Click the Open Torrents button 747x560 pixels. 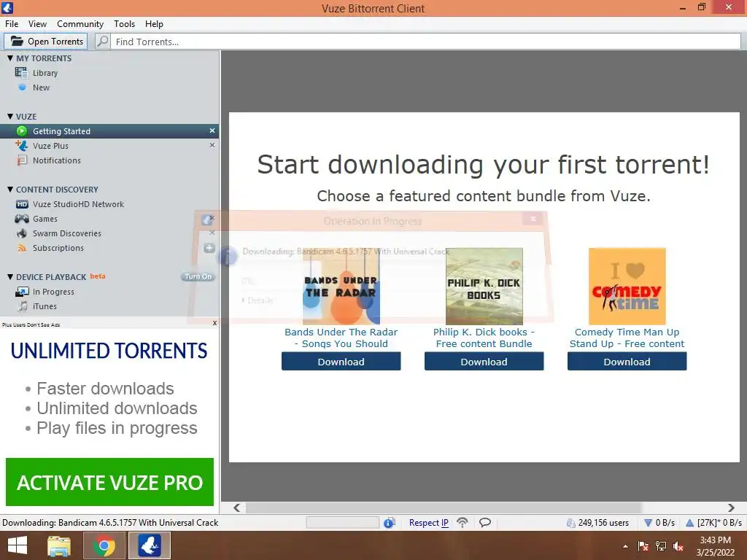point(46,42)
